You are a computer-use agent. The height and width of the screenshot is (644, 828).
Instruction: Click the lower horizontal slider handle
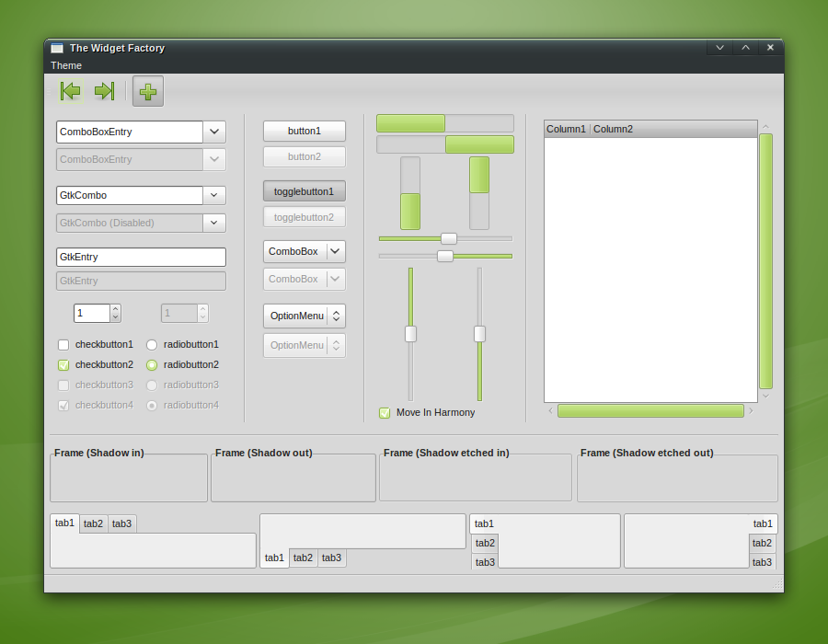(x=445, y=256)
